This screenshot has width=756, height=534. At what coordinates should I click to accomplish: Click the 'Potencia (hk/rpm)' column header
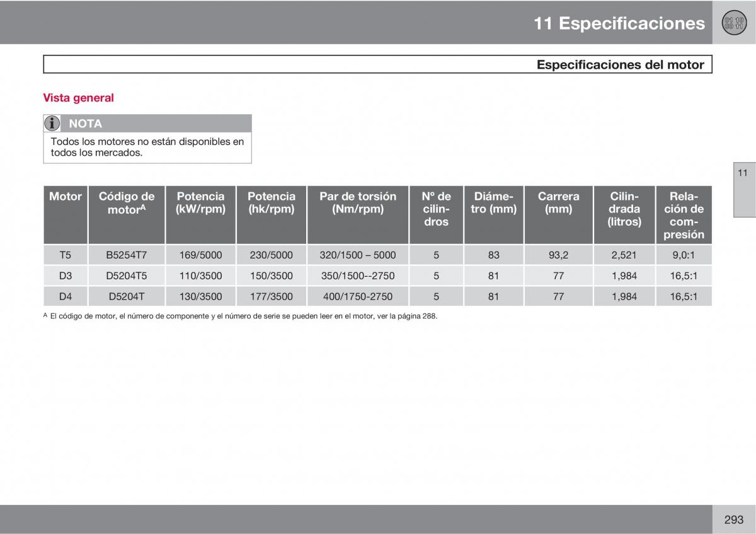coord(272,214)
